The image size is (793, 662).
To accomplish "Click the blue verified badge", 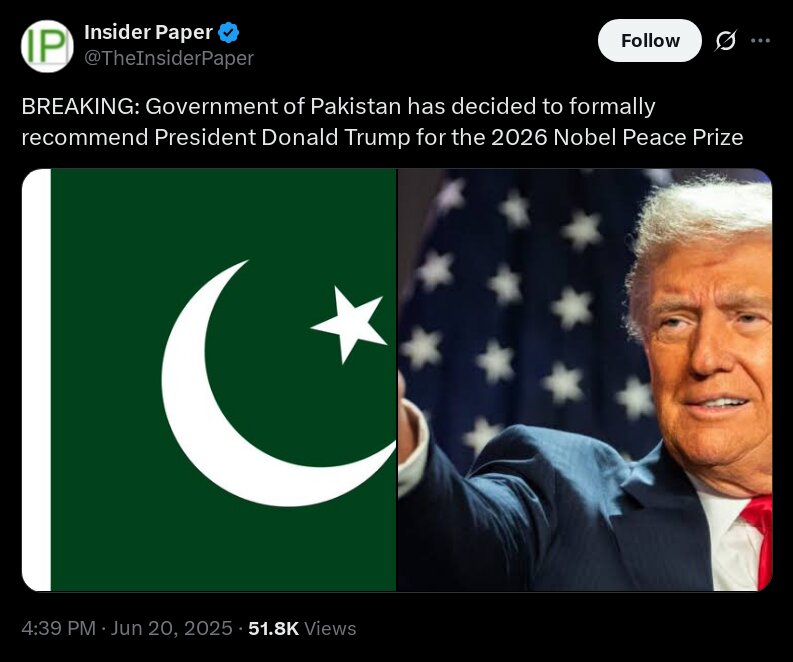I will 228,32.
